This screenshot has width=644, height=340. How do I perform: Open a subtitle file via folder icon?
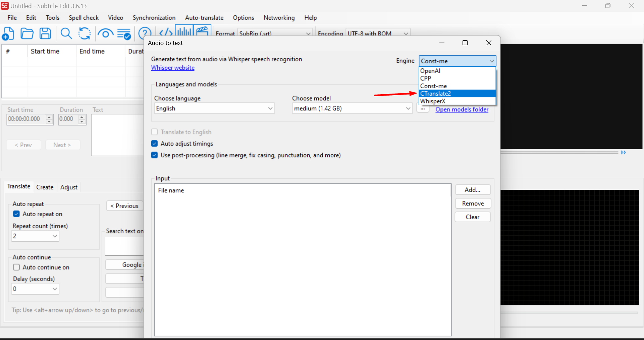pos(27,34)
